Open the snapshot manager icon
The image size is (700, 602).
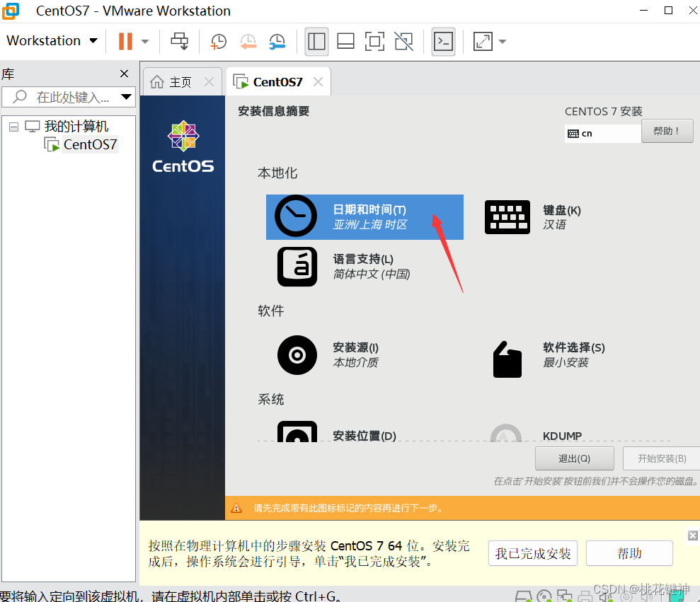pyautogui.click(x=277, y=42)
